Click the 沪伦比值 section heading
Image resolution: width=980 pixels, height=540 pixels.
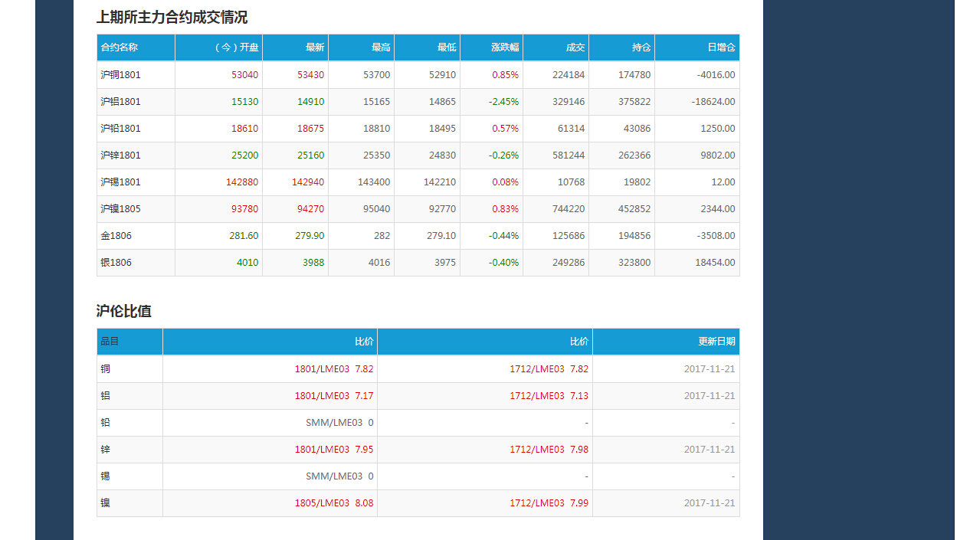(124, 311)
